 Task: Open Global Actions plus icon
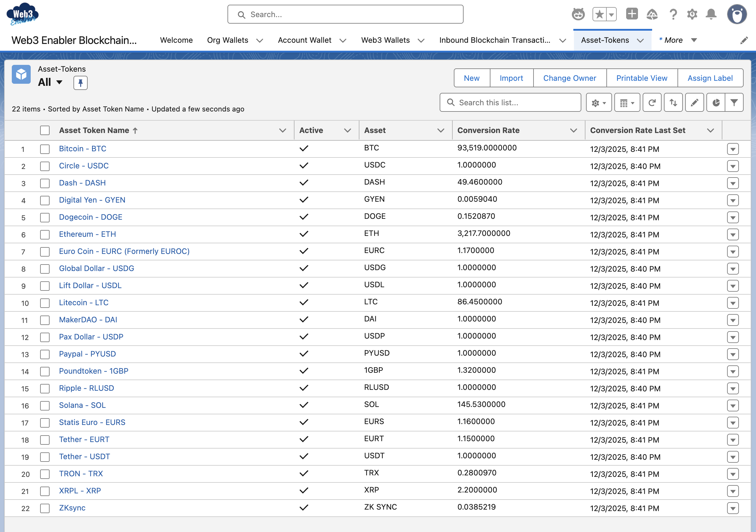point(632,14)
